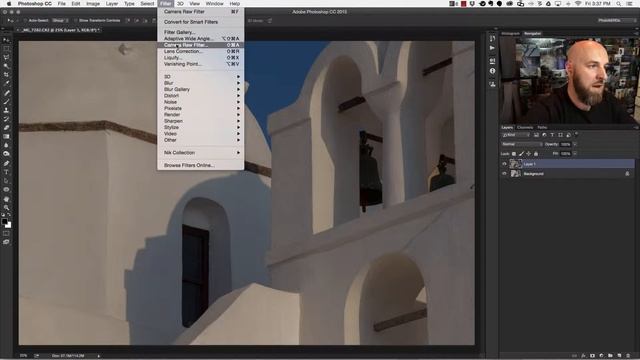Select the Path Selection tool
The image size is (640, 360).
coord(6,181)
